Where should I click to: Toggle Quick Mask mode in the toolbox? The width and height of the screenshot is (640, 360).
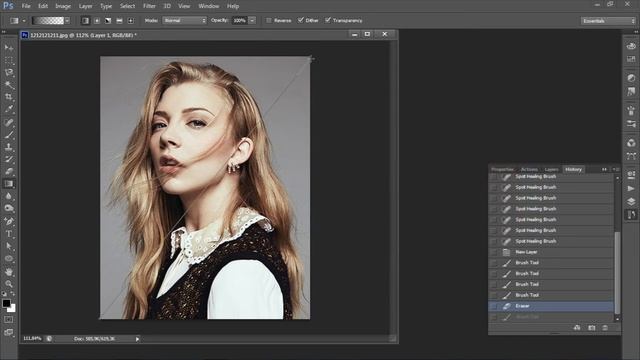coord(9,320)
